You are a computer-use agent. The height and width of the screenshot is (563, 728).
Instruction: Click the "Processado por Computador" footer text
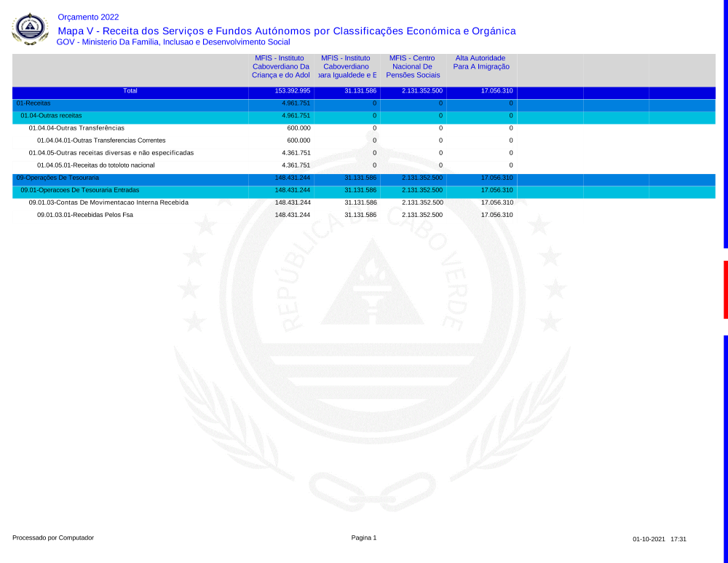pos(53,538)
